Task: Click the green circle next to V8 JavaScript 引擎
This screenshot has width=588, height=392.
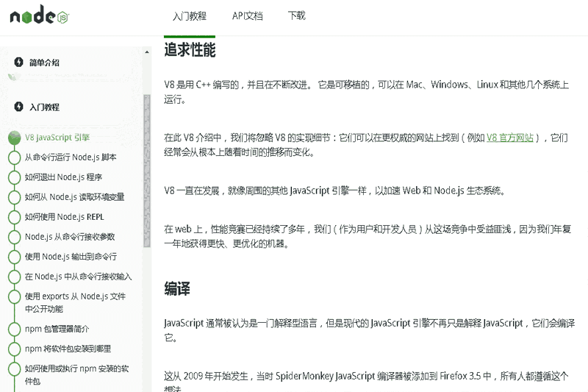Action: (x=13, y=138)
